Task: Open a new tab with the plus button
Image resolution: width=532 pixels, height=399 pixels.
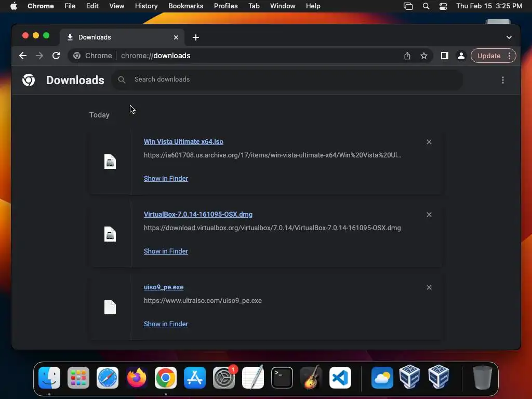Action: pyautogui.click(x=196, y=37)
